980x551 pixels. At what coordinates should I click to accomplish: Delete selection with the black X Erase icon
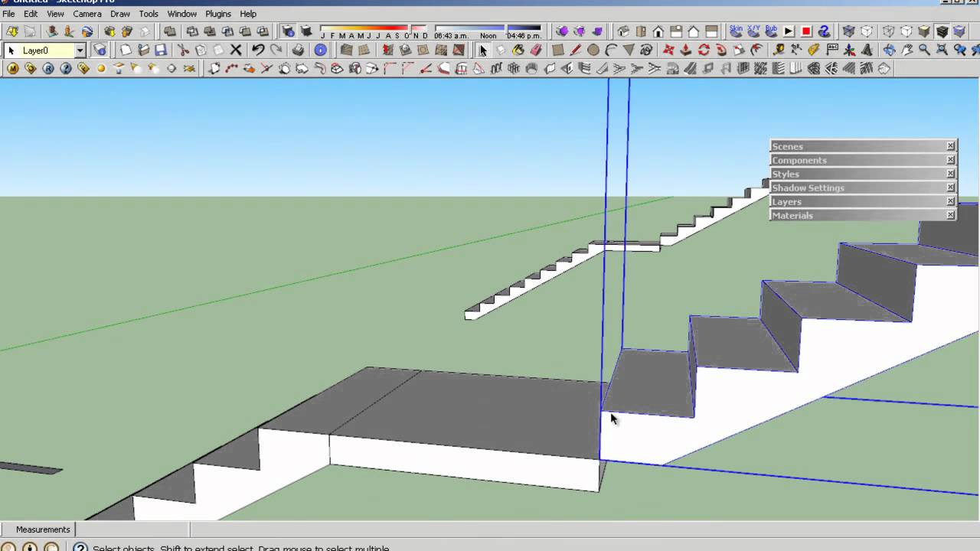pyautogui.click(x=236, y=51)
